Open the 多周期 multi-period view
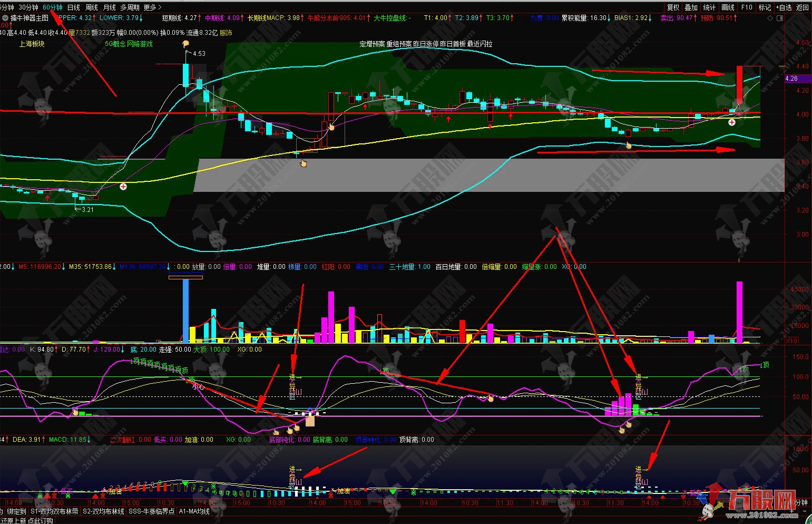 click(x=130, y=7)
